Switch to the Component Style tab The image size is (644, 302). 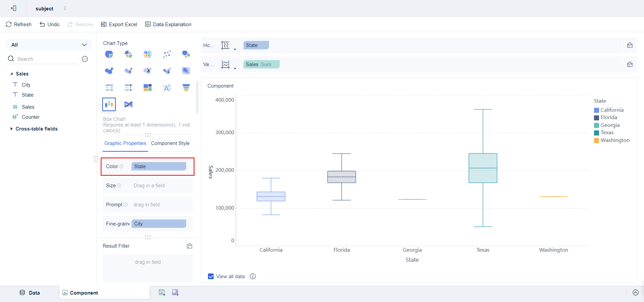170,143
